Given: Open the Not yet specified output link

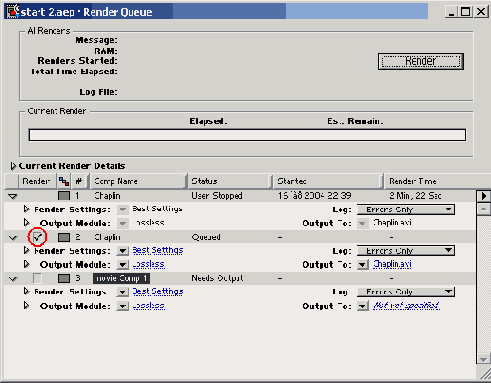Looking at the screenshot, I should [406, 305].
